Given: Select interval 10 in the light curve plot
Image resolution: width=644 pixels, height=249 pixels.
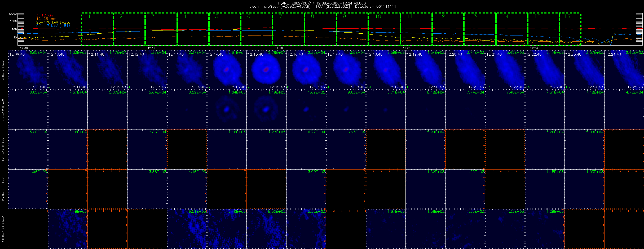Looking at the screenshot, I should coord(384,29).
